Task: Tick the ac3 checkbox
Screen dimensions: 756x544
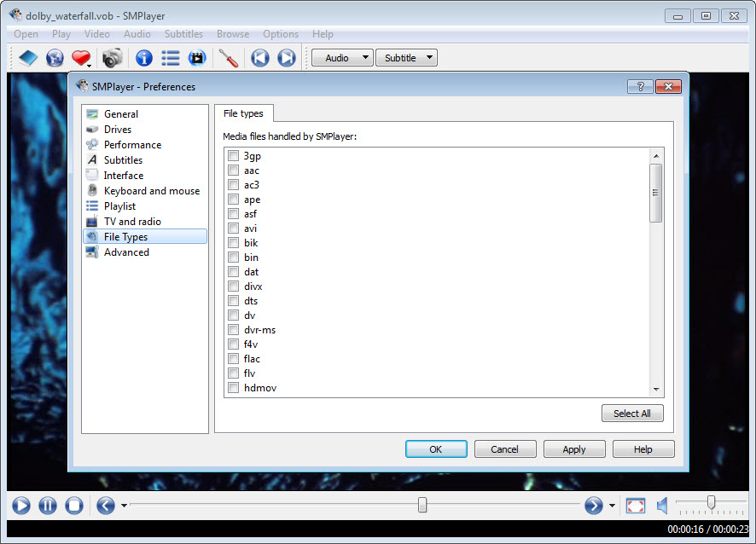Action: pyautogui.click(x=233, y=184)
